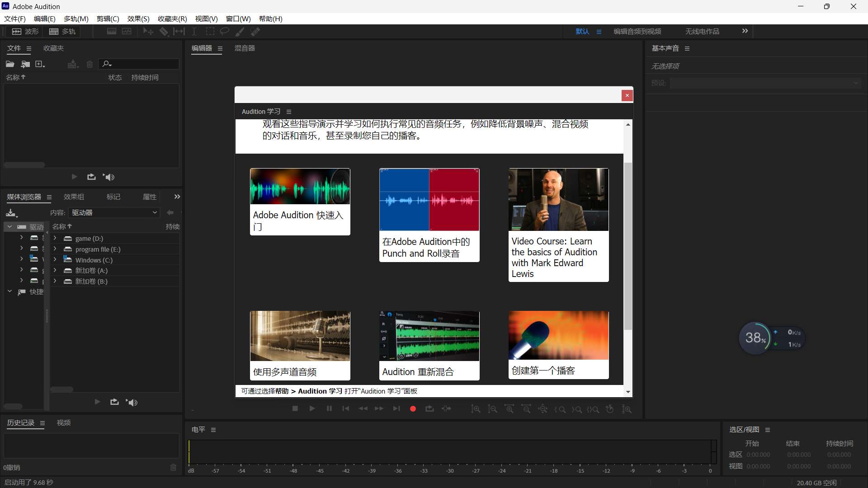Open Adobe Audition 快速入门 tutorial
The image size is (868, 488).
click(300, 202)
